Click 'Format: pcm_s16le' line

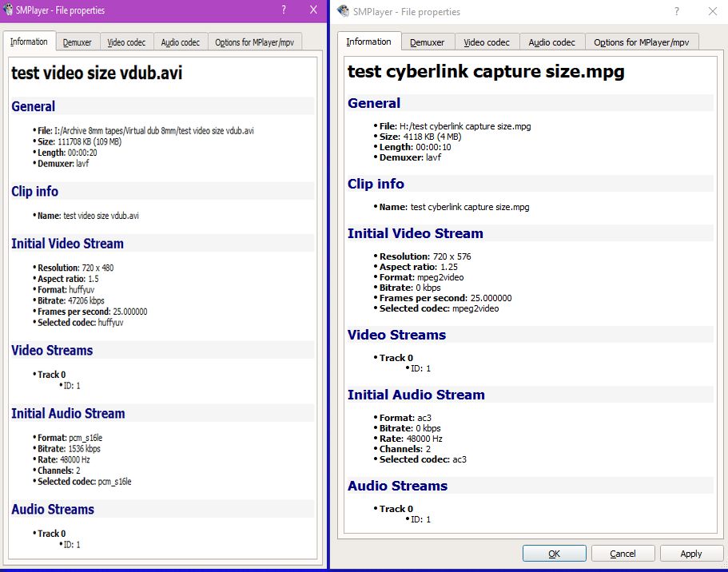tap(70, 437)
